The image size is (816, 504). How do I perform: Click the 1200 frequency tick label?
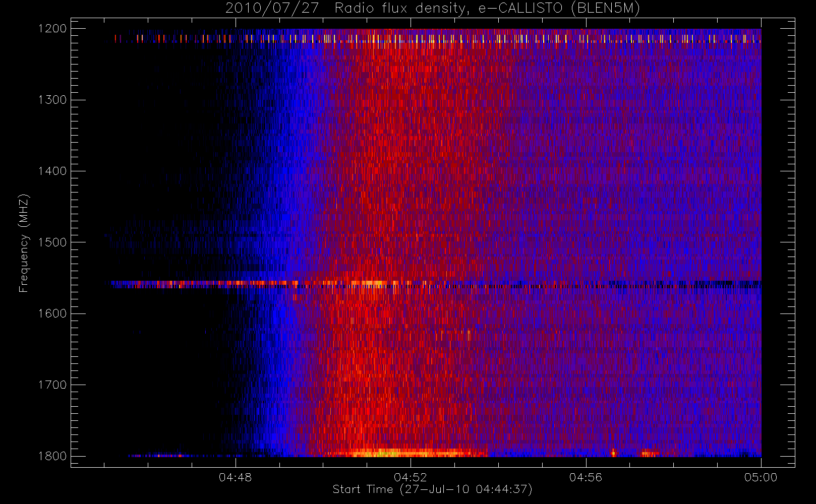pos(52,29)
